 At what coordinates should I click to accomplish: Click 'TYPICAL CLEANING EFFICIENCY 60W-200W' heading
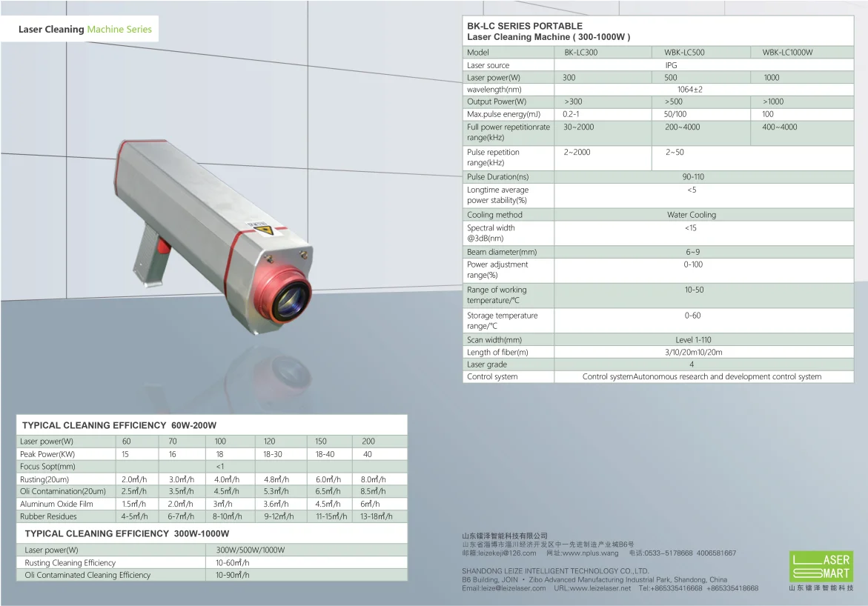119,425
